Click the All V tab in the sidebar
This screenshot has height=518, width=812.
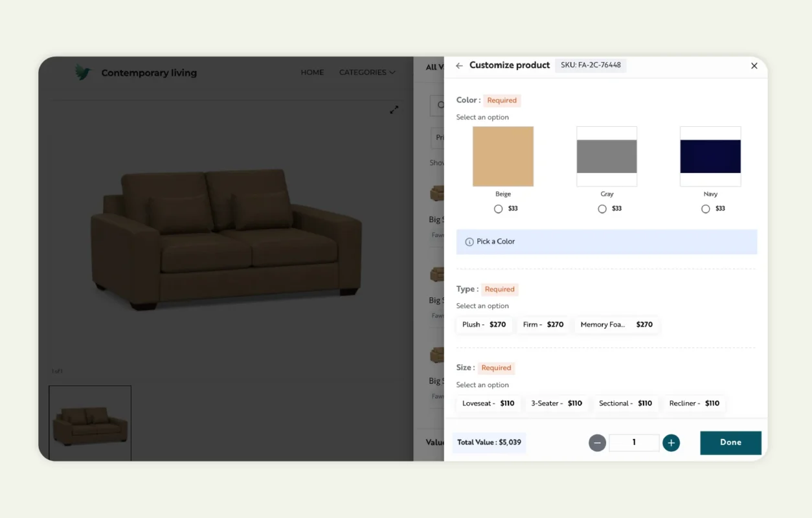pos(435,67)
